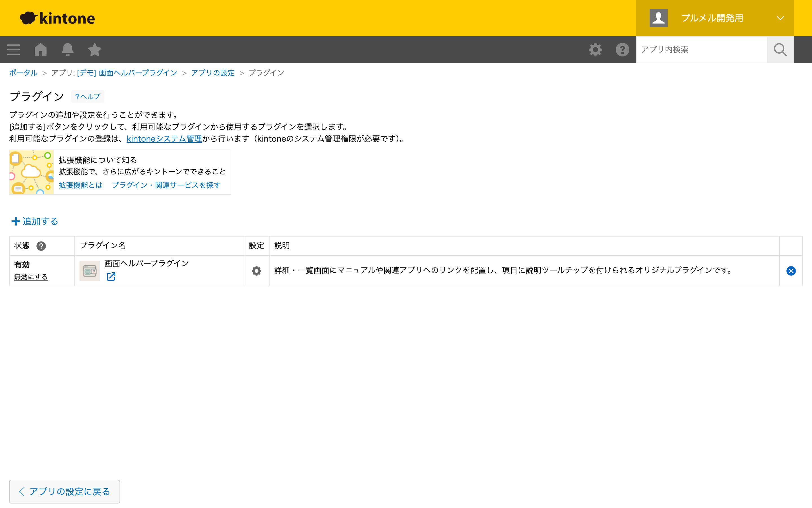Open the header settings gear menu

(595, 50)
